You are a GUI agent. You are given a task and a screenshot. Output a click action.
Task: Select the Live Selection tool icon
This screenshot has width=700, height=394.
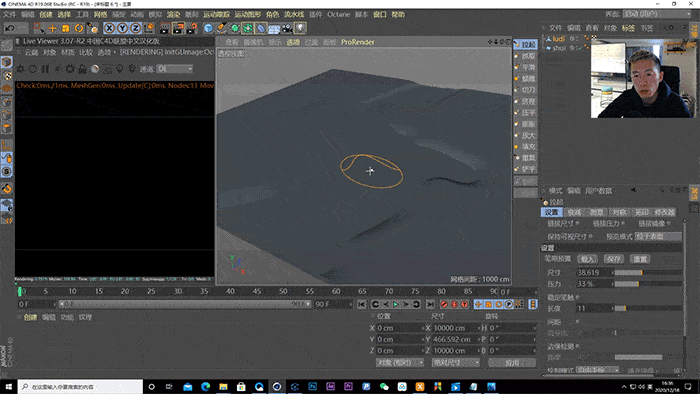39,28
